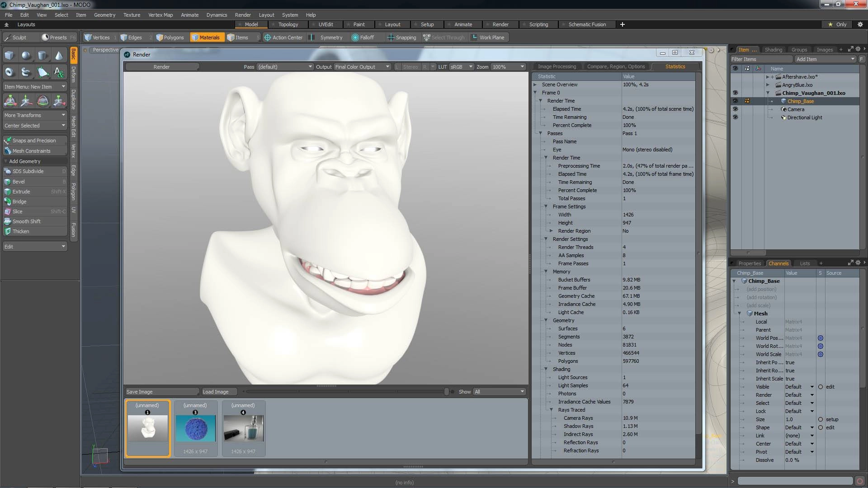
Task: Open the Vertex Map menu
Action: click(160, 15)
